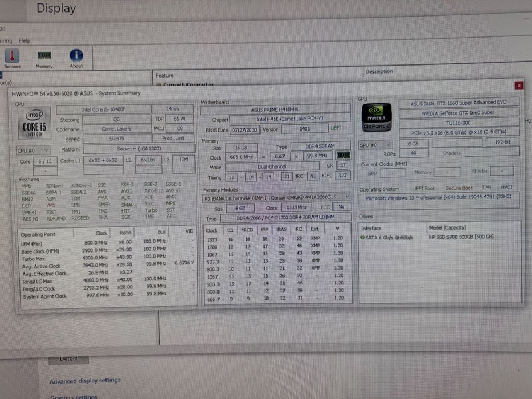This screenshot has width=532, height=399.
Task: Click the L3 cache 12M field
Action: tap(184, 164)
